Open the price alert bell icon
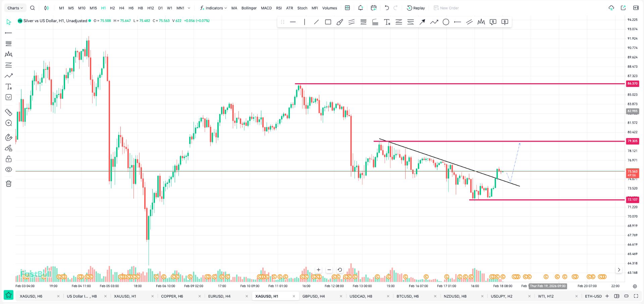Screen dimensions: 644x304 pyautogui.click(x=361, y=8)
